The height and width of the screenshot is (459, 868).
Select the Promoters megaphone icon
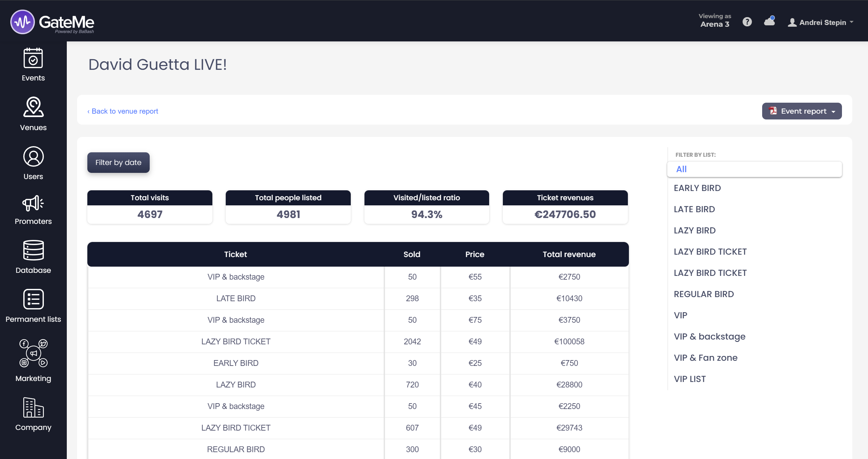pos(33,203)
